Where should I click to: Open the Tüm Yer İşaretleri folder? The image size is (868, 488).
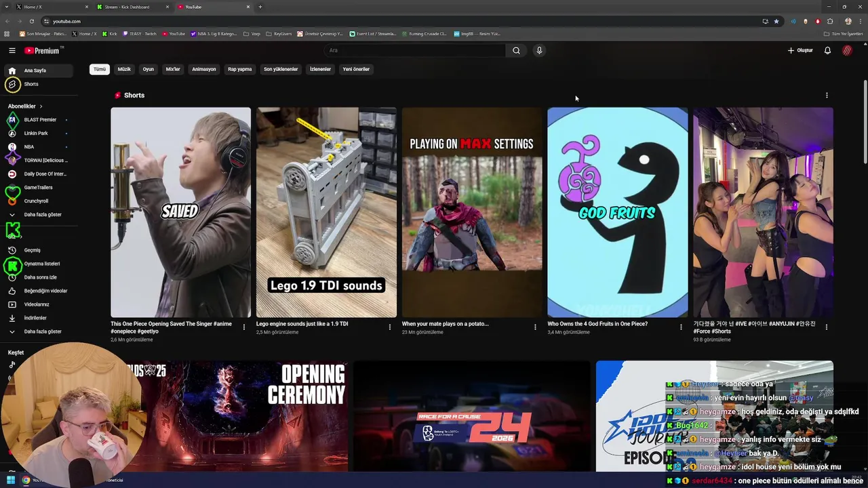pos(844,34)
